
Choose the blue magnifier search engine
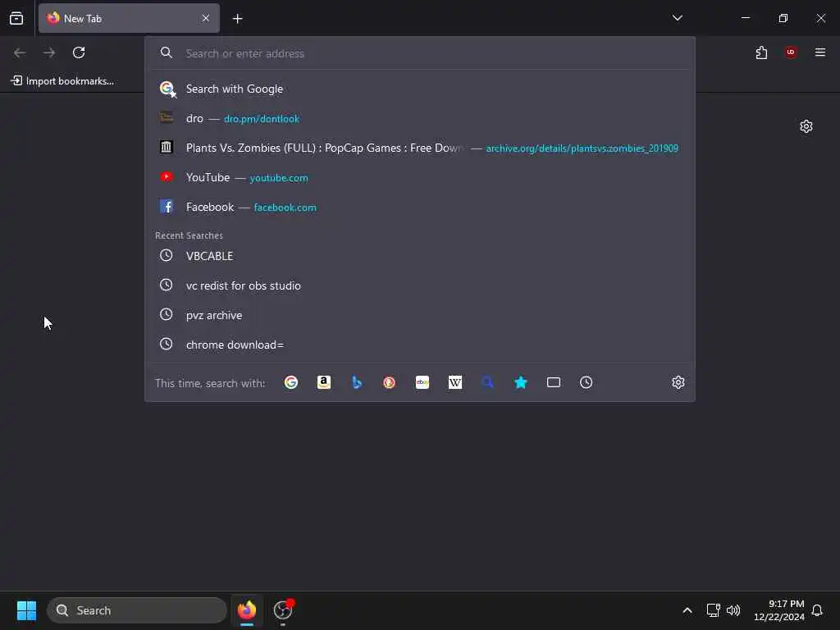tap(487, 382)
